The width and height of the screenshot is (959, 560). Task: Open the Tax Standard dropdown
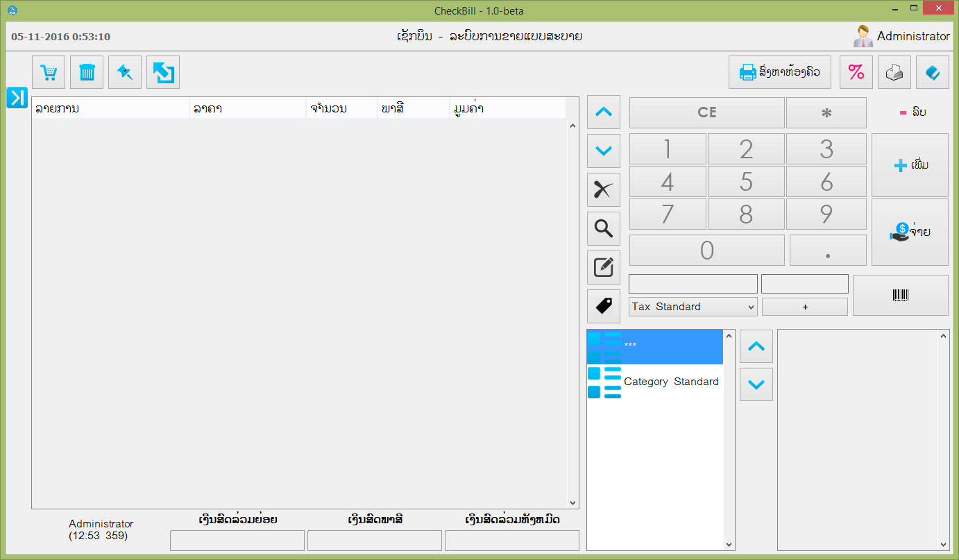coord(693,307)
